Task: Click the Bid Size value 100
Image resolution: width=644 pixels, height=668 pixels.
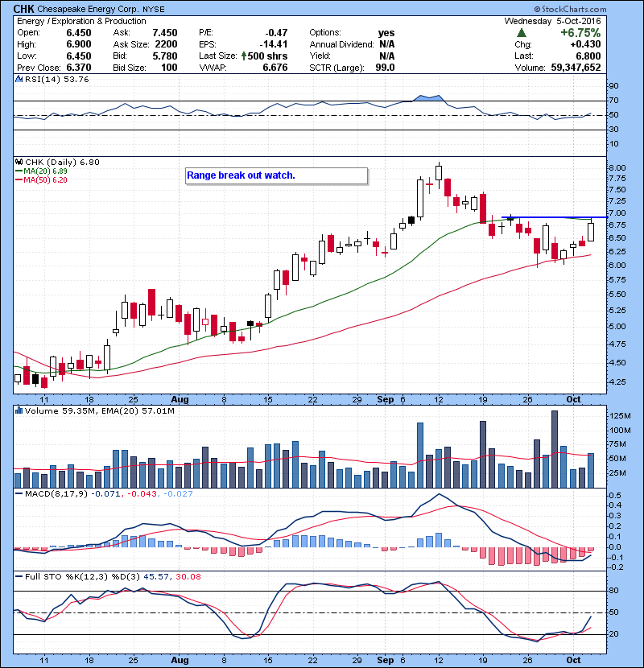Action: (x=169, y=68)
